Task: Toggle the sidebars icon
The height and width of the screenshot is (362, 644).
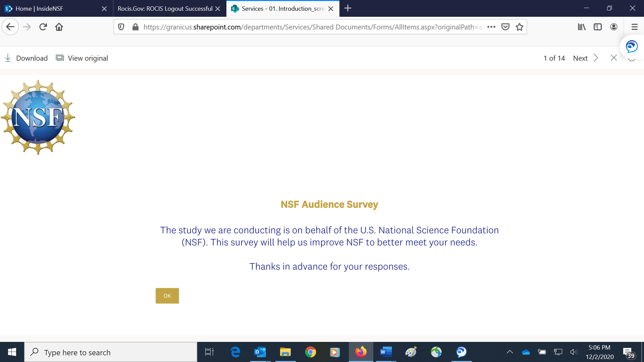Action: [x=598, y=27]
